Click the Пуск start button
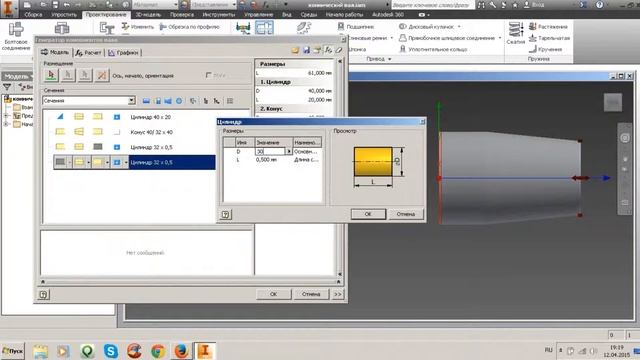This screenshot has height=360, width=640. pos(13,351)
